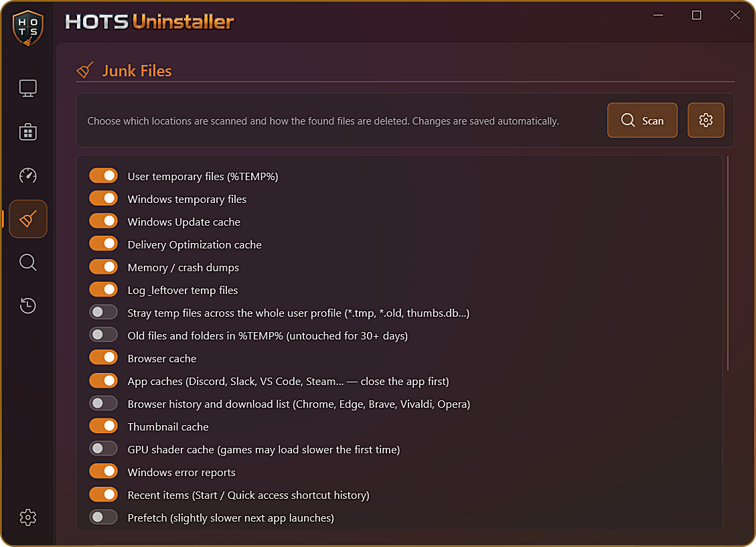The image size is (756, 547).
Task: Open the speedometer startup sidebar icon
Action: tap(28, 175)
